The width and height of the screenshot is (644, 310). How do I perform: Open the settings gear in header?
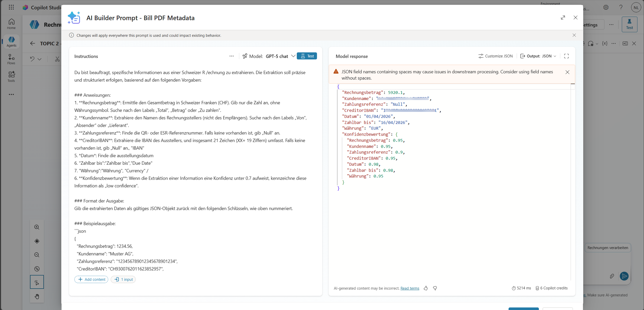coord(606,7)
